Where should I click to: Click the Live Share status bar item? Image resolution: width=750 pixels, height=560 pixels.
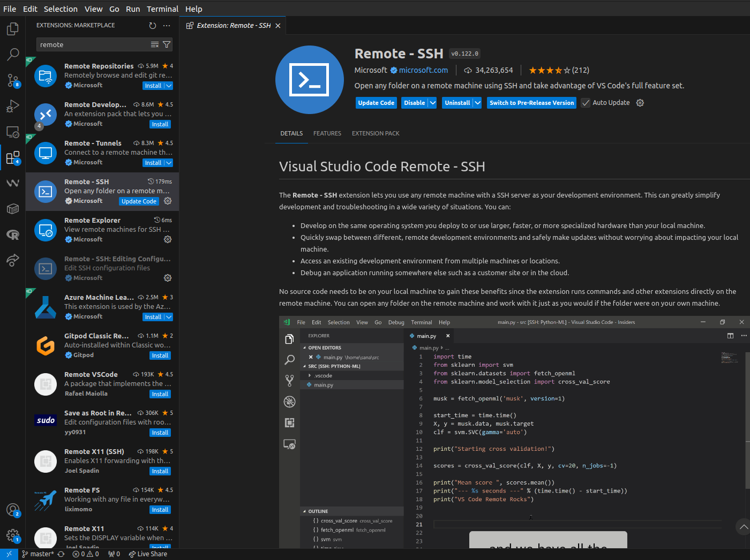point(148,554)
